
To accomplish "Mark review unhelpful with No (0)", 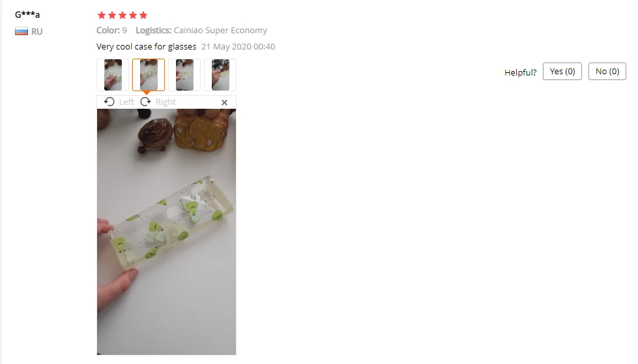I will coord(607,72).
